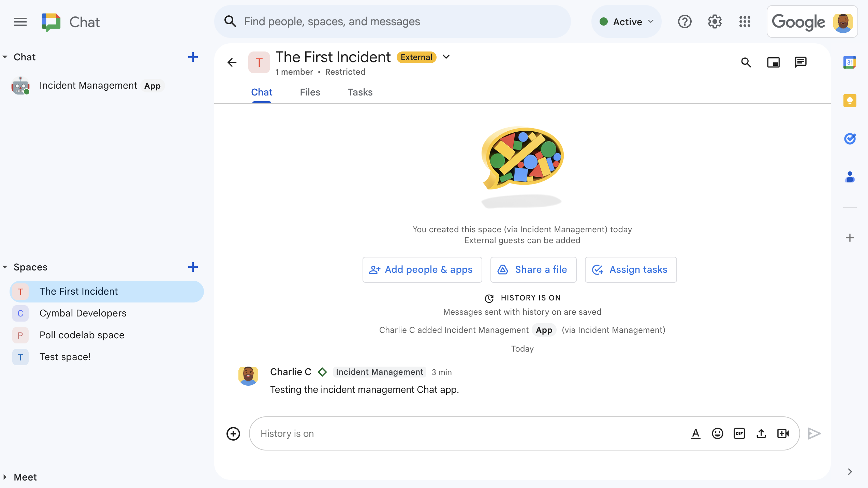The width and height of the screenshot is (868, 488).
Task: Click the Share a file button
Action: [x=533, y=269]
